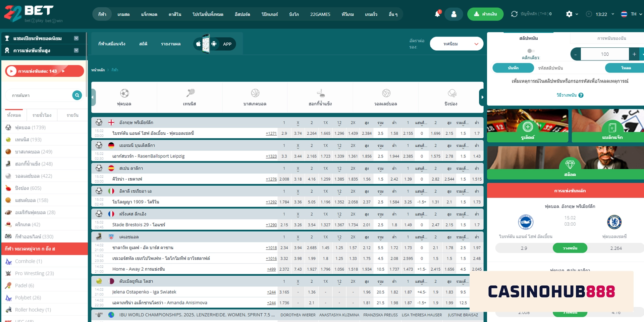The image size is (644, 322).
Task: Play the live matches 143 button
Action: click(x=44, y=71)
